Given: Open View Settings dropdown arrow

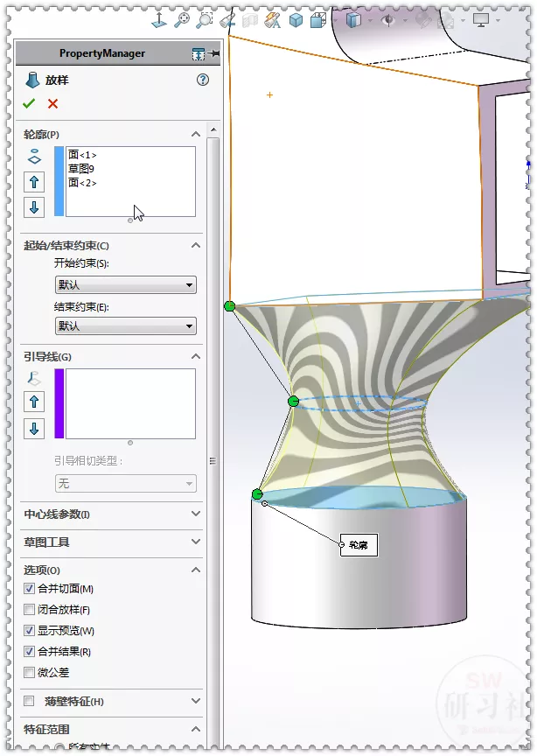Looking at the screenshot, I should (498, 21).
